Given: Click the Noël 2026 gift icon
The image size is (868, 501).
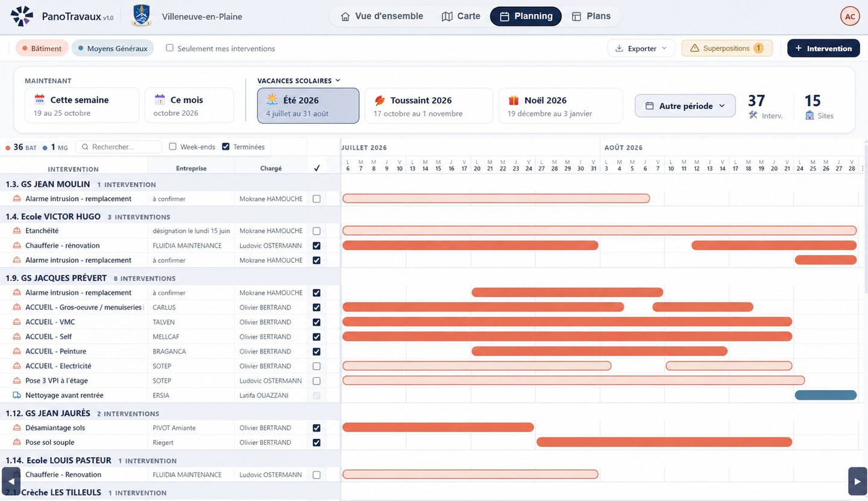Looking at the screenshot, I should [514, 100].
